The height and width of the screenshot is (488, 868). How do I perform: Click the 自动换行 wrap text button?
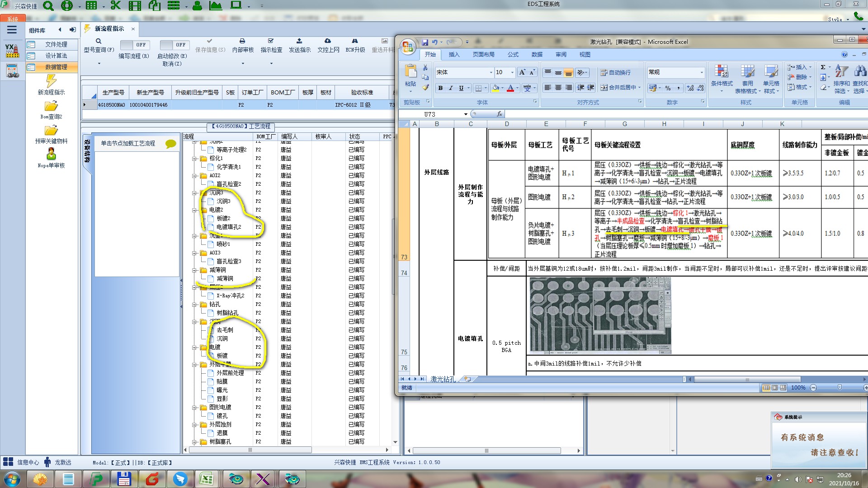(x=615, y=73)
